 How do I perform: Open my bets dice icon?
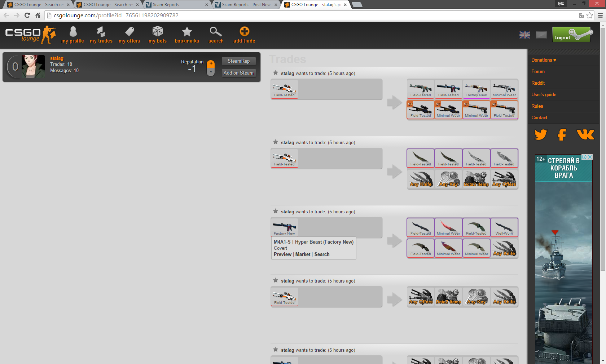click(158, 31)
